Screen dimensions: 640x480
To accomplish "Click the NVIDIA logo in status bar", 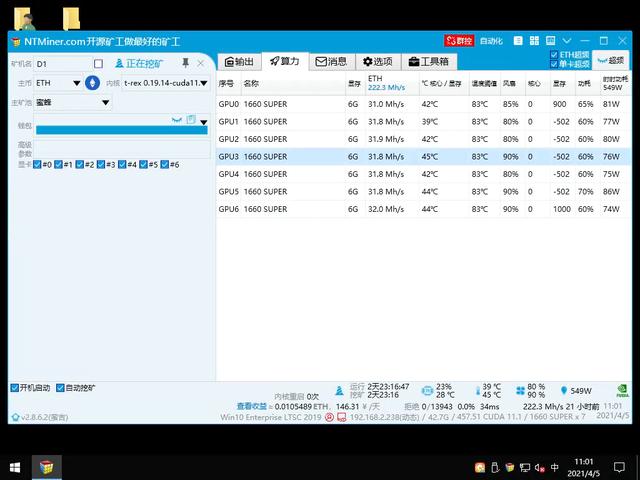I will pyautogui.click(x=622, y=391).
